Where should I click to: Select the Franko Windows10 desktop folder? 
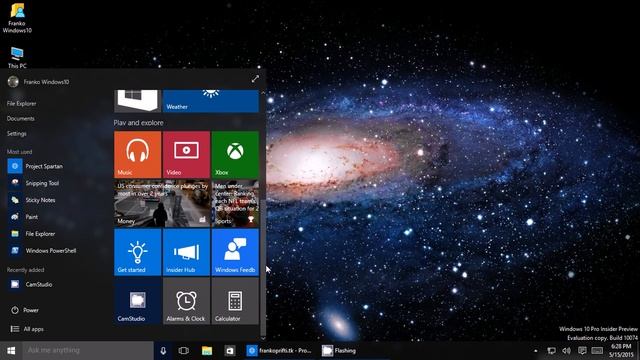pos(17,18)
